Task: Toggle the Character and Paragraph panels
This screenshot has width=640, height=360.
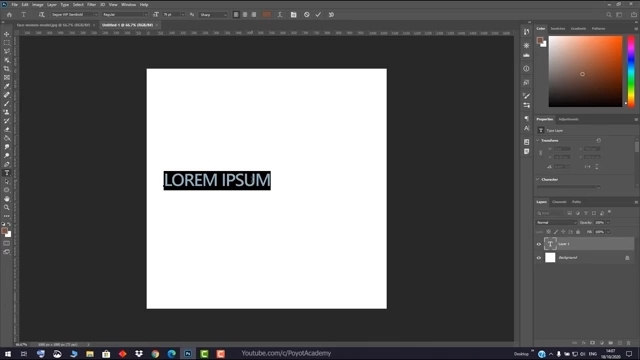Action: click(293, 15)
